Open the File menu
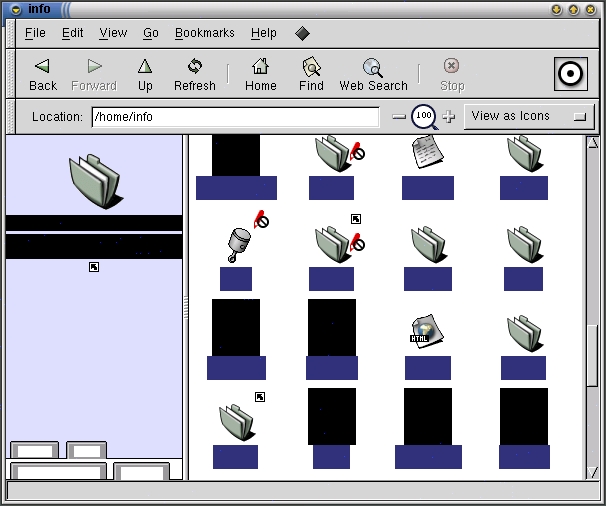 coord(35,33)
